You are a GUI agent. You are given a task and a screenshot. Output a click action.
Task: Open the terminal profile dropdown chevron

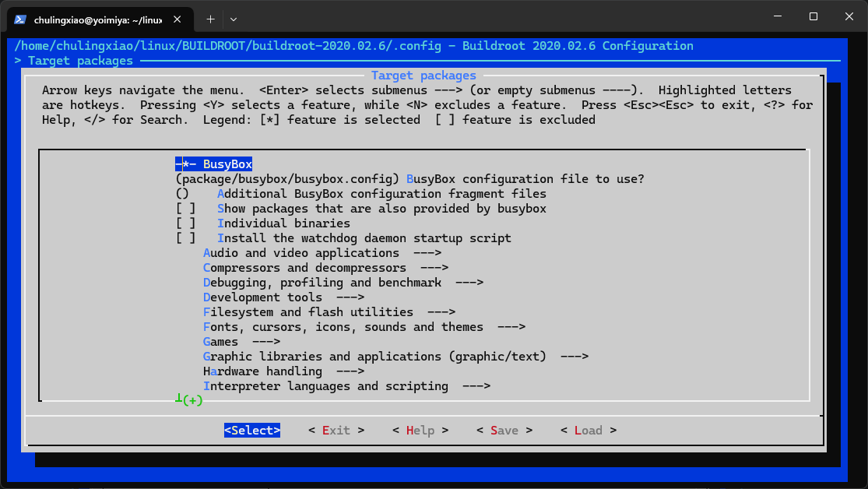(234, 19)
